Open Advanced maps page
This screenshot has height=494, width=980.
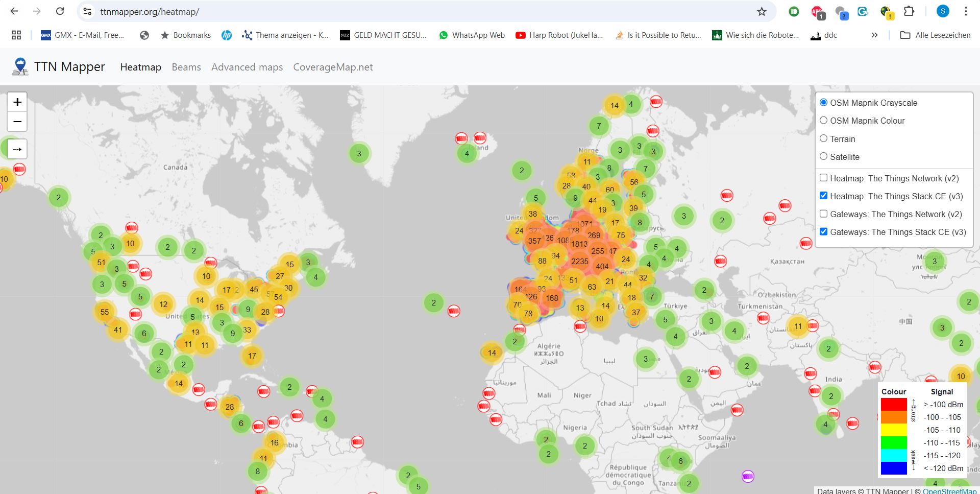point(247,67)
